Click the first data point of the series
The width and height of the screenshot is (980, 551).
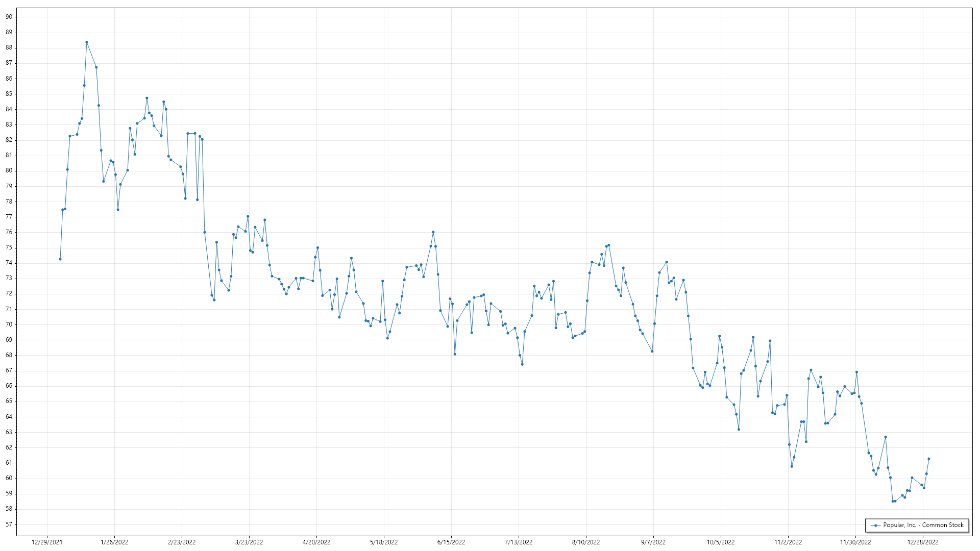pos(60,259)
